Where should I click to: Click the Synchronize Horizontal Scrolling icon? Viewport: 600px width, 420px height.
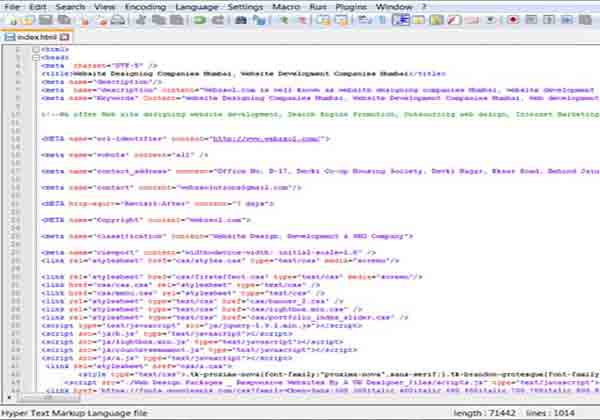click(x=341, y=20)
